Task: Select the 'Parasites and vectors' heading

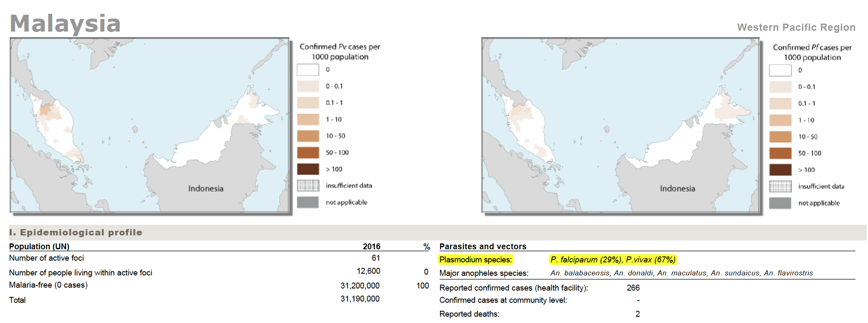Action: coord(483,246)
